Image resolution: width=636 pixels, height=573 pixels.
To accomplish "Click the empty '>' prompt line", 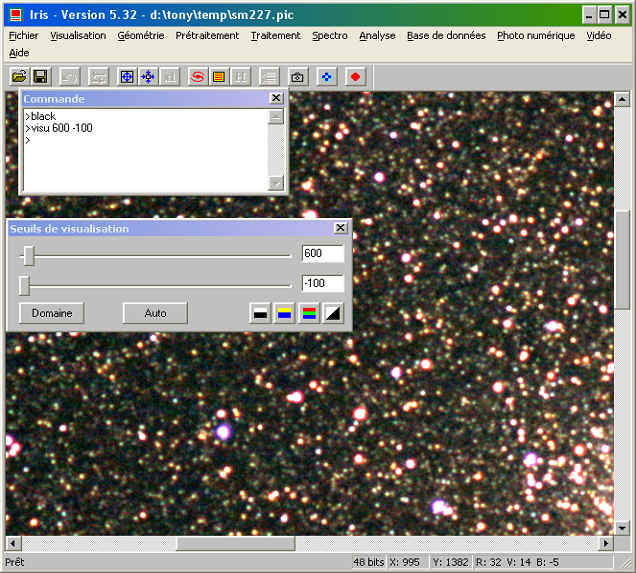I will pyautogui.click(x=28, y=140).
